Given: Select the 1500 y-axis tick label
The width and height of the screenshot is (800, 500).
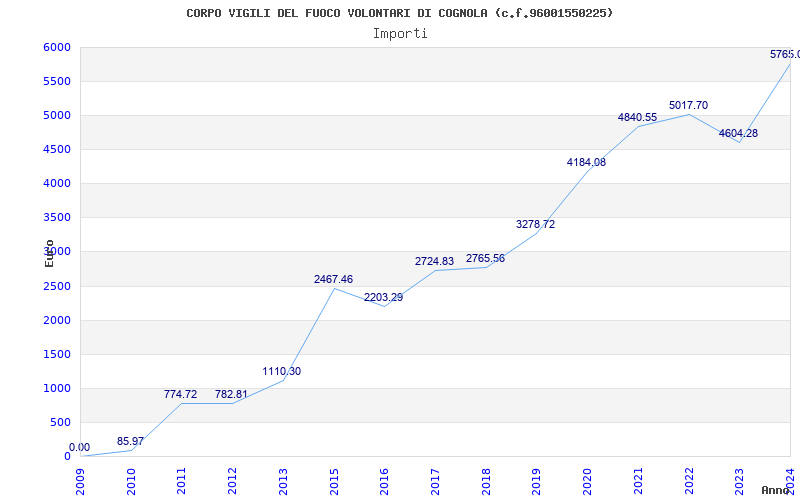Looking at the screenshot, I should click(57, 355).
